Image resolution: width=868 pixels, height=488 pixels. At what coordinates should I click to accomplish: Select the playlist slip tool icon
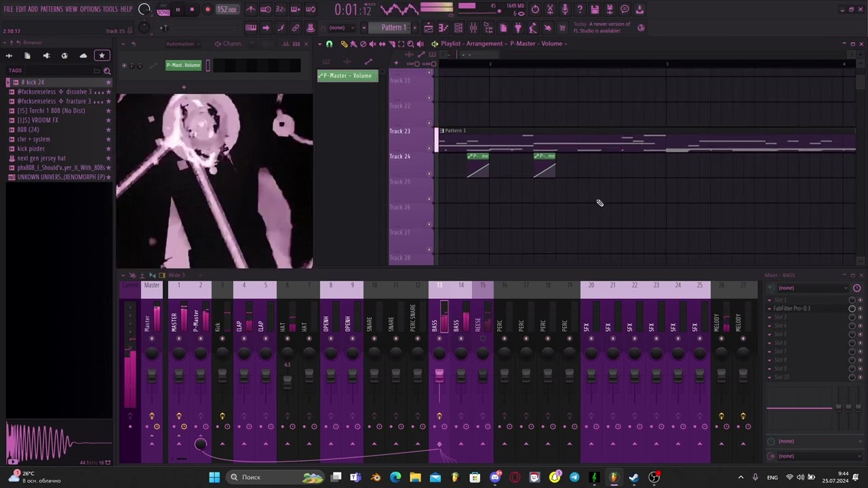point(382,44)
